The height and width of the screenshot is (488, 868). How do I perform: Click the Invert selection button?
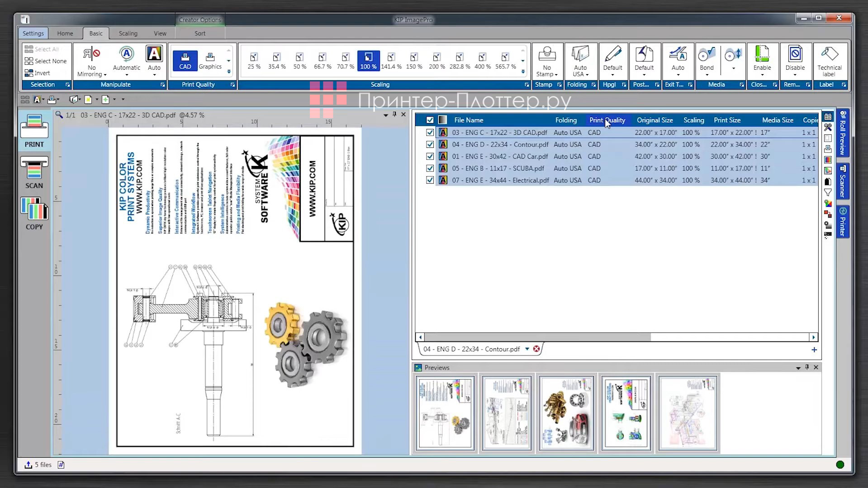point(38,73)
